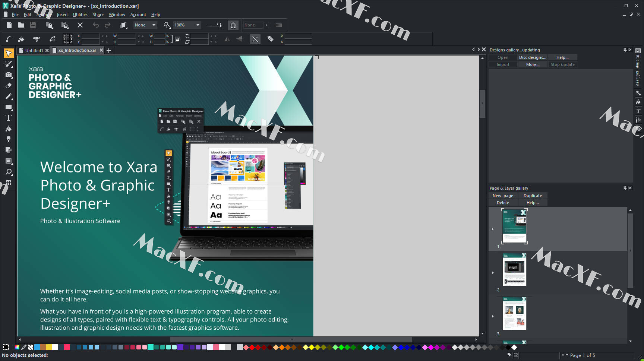Open the 100% zoom dropdown
644x361 pixels.
pyautogui.click(x=187, y=25)
